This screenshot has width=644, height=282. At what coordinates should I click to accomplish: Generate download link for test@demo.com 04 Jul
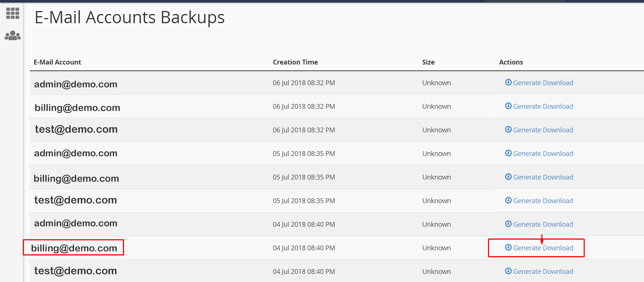[543, 272]
